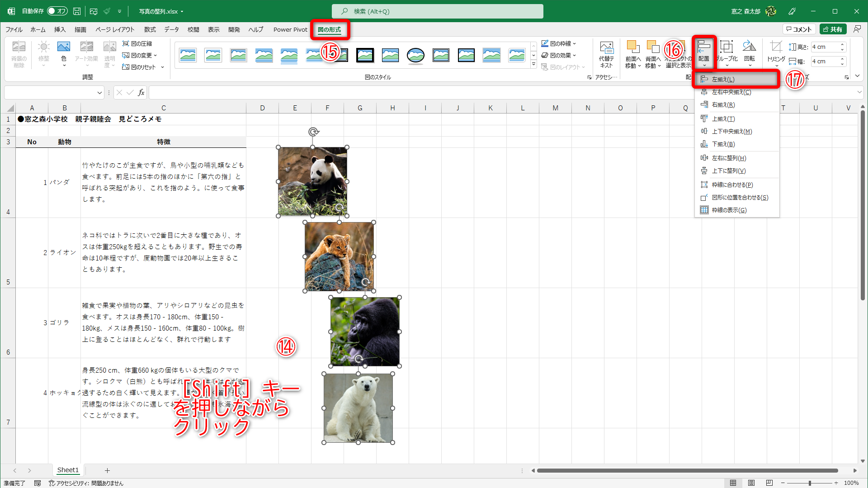Open the コメント (Comments) panel
The height and width of the screenshot is (488, 868).
coord(799,28)
